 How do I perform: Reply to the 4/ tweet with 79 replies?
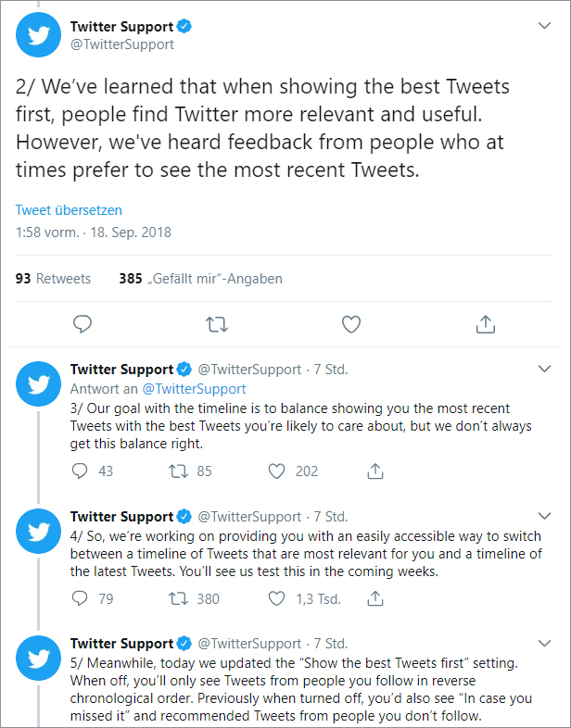81,598
